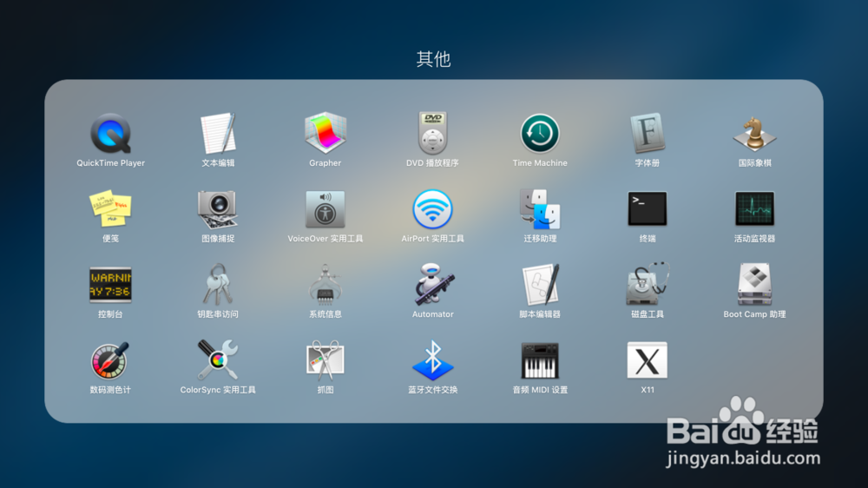868x488 pixels.
Task: Open 数码测色计 color meter
Action: pos(111,360)
